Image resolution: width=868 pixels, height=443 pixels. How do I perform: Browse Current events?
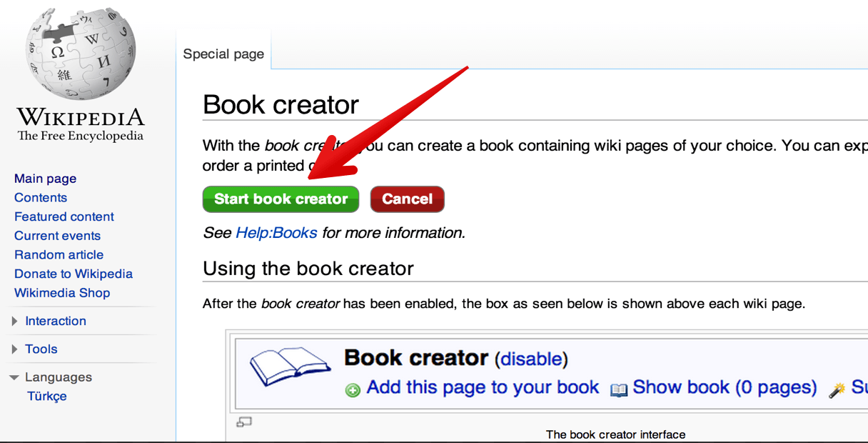click(57, 235)
